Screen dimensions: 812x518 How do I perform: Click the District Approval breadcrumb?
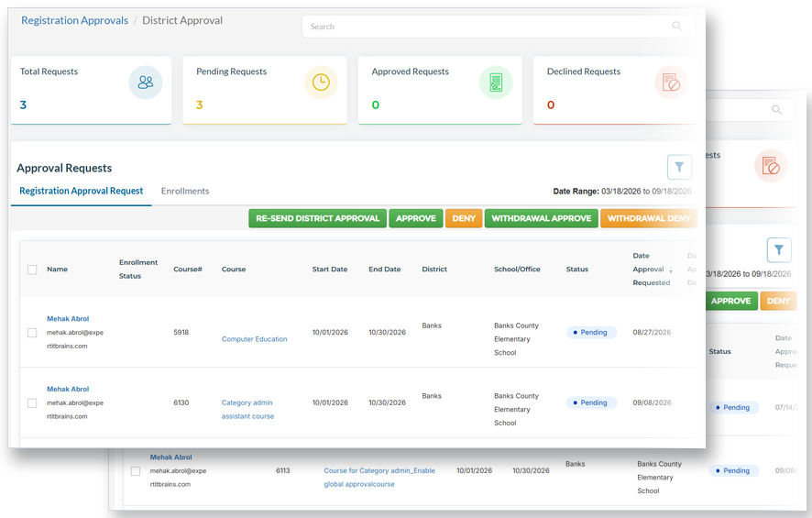point(182,20)
